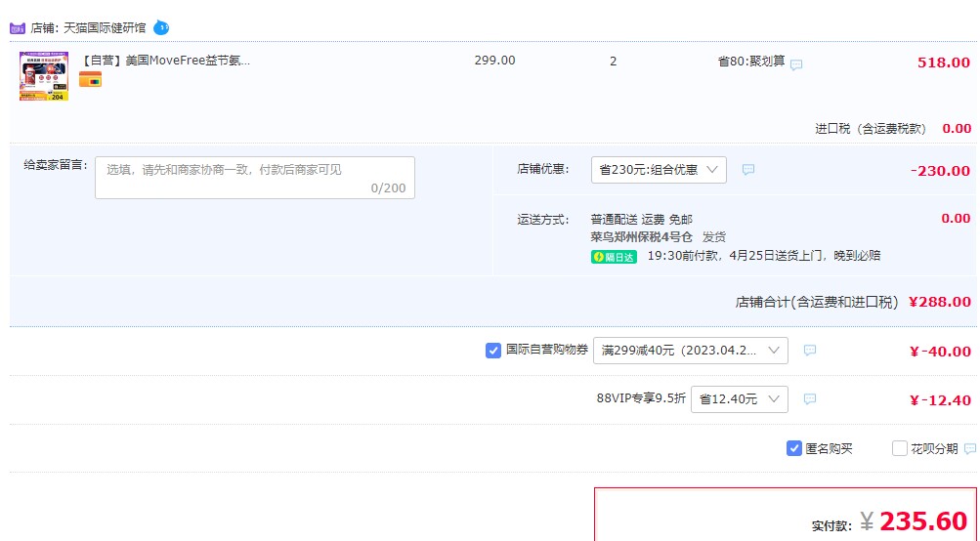
Task: Click the 普通配送 运费 免邮 shipping text
Action: pyautogui.click(x=641, y=220)
